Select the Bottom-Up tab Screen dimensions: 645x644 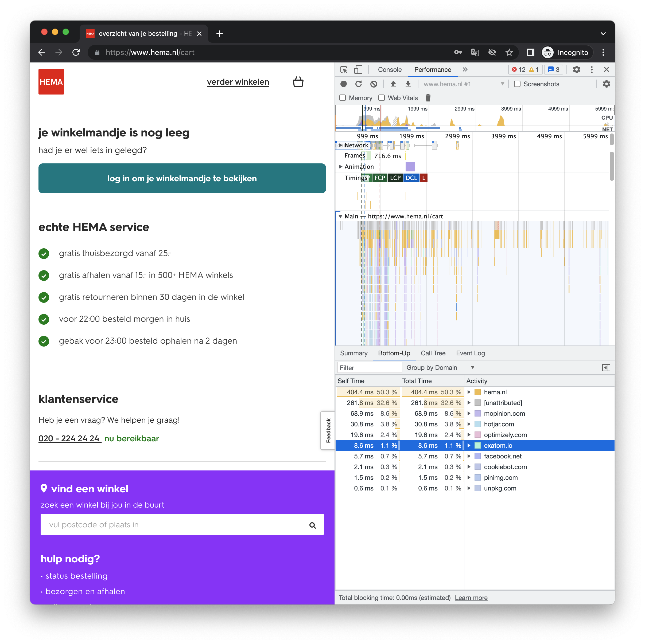pos(394,353)
